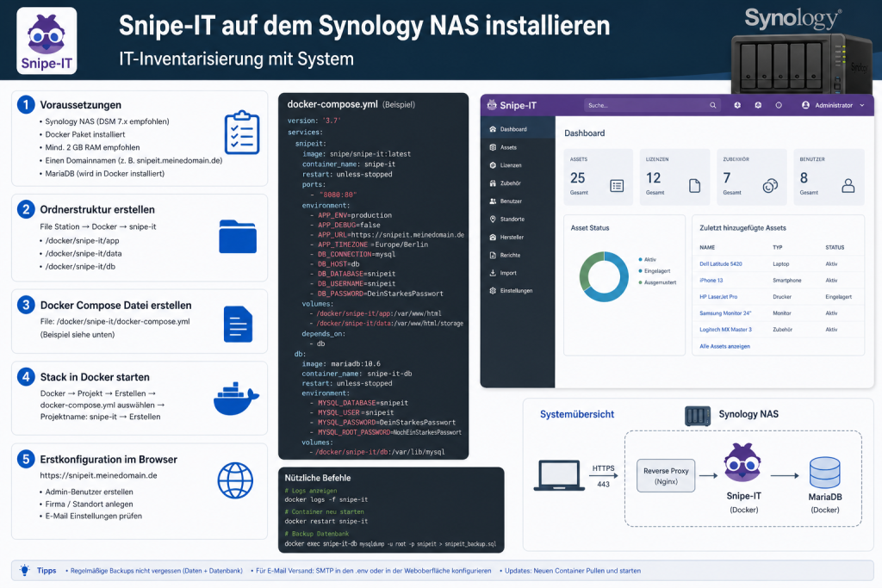Screen dimensions: 882x588
Task: Click the hollow circle icon in the purple header
Action: click(779, 105)
